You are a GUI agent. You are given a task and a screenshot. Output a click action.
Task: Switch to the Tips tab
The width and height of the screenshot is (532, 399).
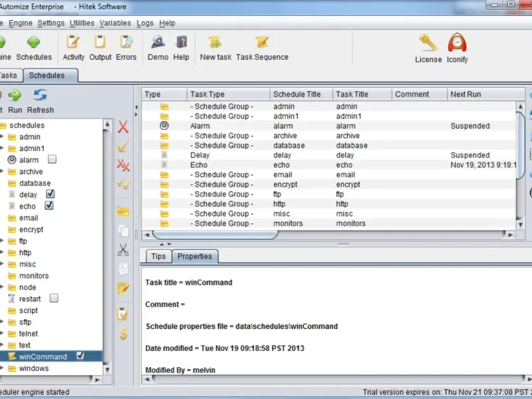[x=158, y=256]
